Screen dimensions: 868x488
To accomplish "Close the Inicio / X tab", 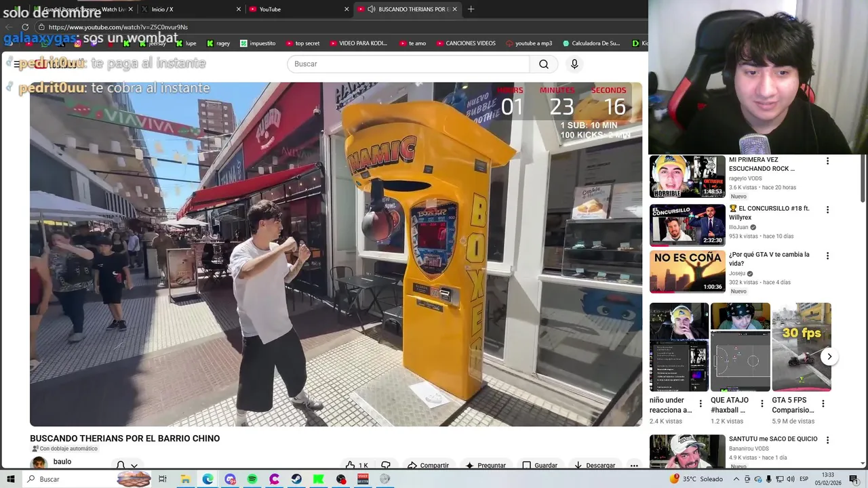I will click(239, 9).
